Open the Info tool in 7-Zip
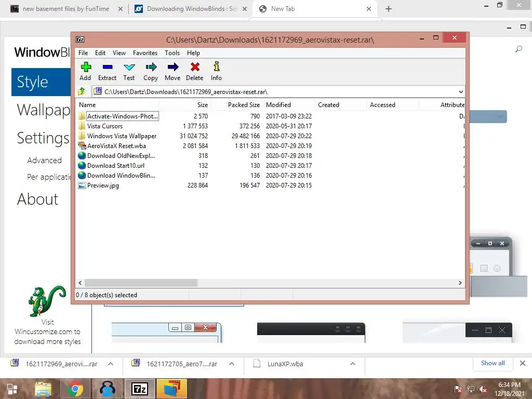532x399 pixels. point(217,66)
